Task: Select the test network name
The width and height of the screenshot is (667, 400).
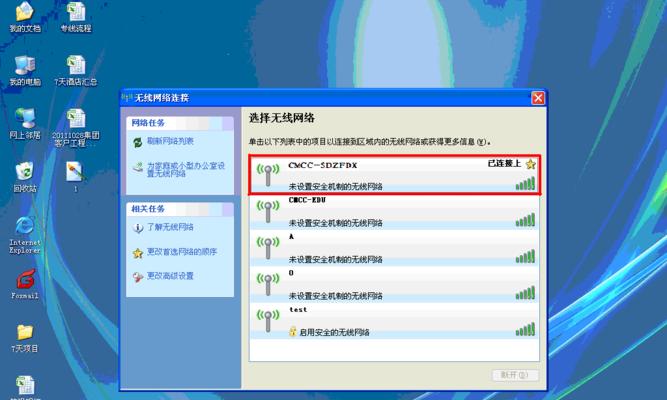Action: pos(298,309)
